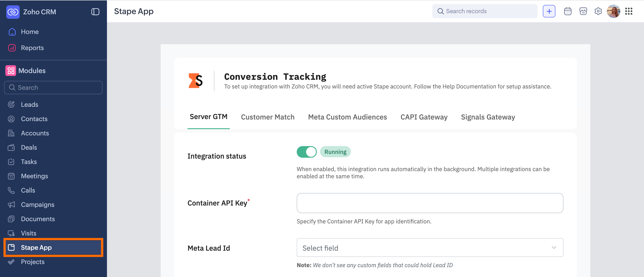Click the Meetings calendar icon
Viewport: 644px width, 277px height.
coord(11,176)
